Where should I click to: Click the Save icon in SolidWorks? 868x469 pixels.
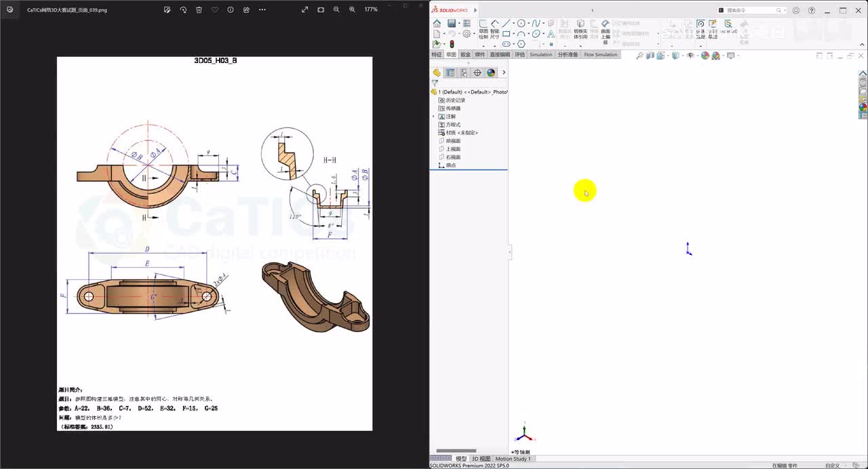coord(452,23)
